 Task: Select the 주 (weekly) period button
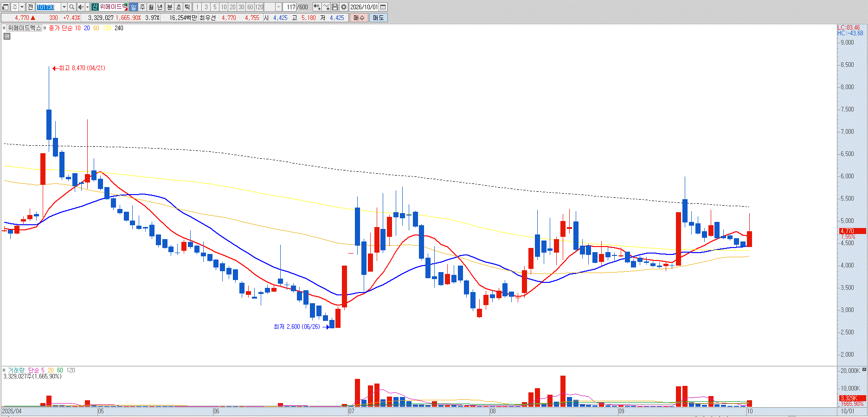coord(142,7)
